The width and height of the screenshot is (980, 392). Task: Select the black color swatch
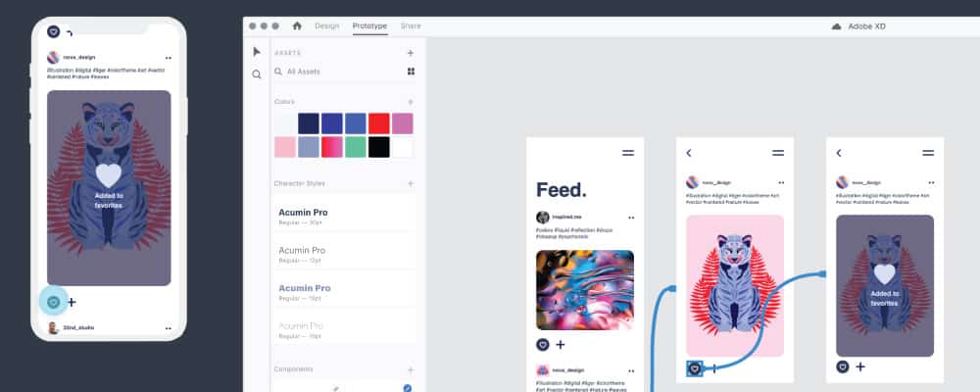[378, 147]
